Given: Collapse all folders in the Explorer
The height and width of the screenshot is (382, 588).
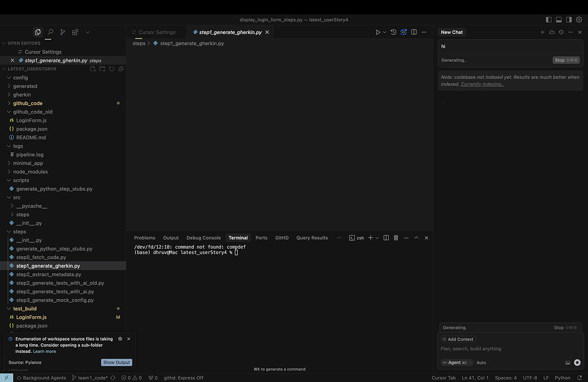Looking at the screenshot, I should pos(120,68).
